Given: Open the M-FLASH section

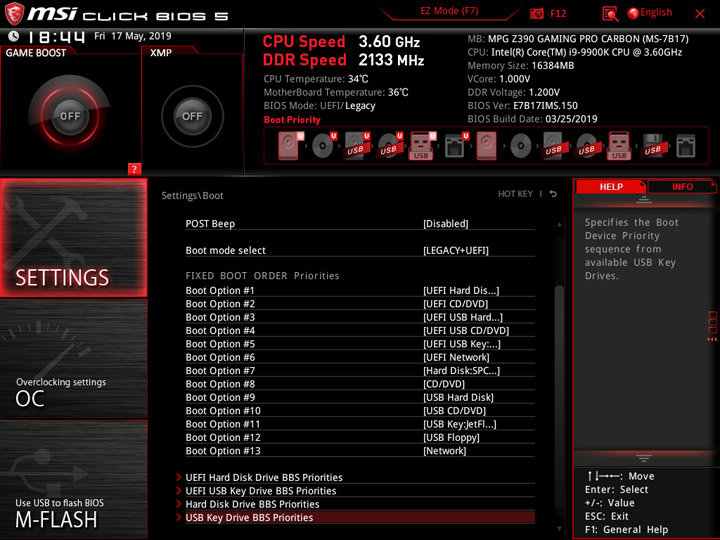Looking at the screenshot, I should pyautogui.click(x=73, y=479).
